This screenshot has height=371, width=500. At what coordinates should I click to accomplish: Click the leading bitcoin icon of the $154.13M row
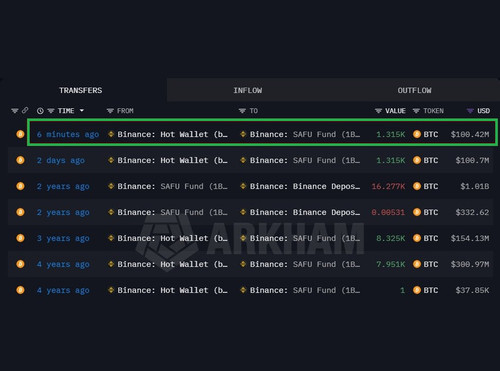[x=20, y=238]
